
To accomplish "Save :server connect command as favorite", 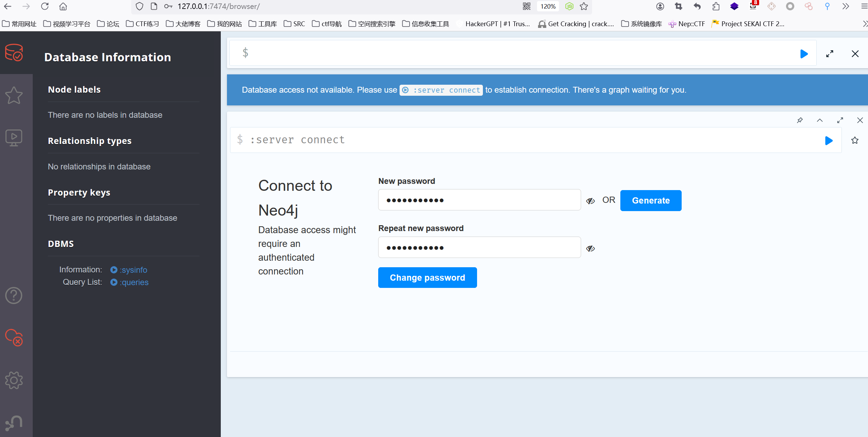I will coord(855,141).
